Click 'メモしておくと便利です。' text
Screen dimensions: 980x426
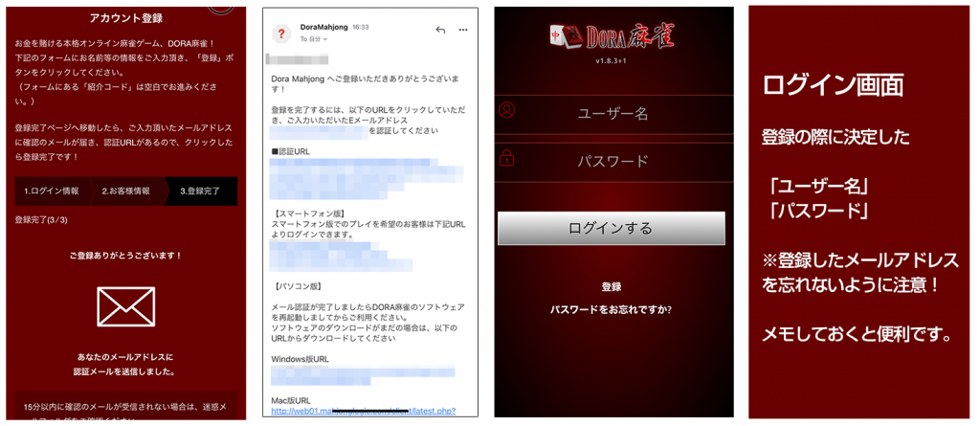pyautogui.click(x=857, y=337)
